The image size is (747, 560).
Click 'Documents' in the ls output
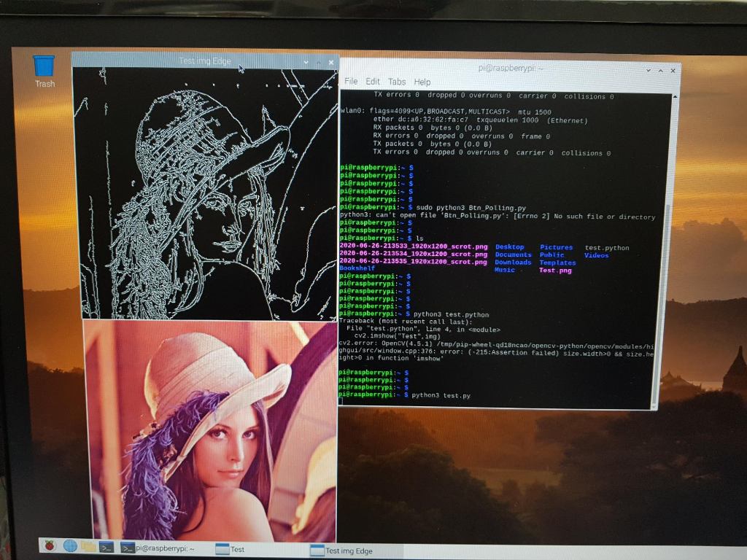click(x=513, y=254)
